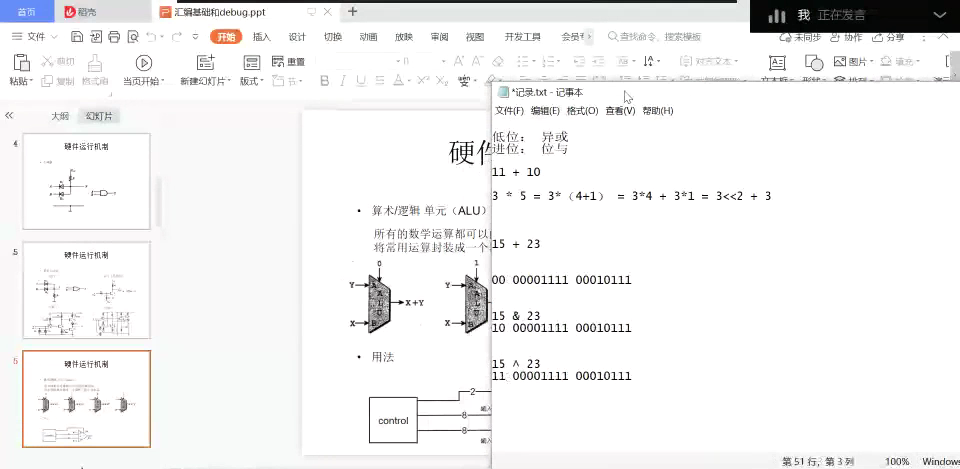The image size is (960, 469).
Task: Click the Fill (填充) button
Action: click(x=898, y=61)
